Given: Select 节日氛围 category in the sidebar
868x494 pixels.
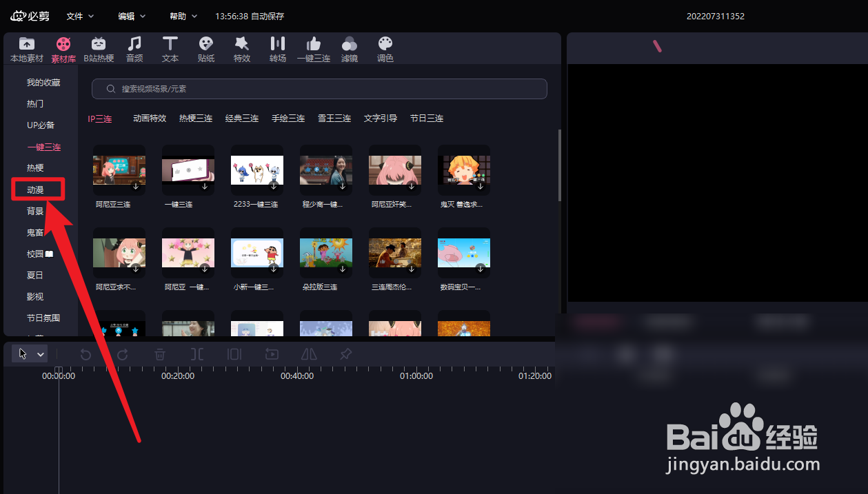Looking at the screenshot, I should [x=43, y=318].
